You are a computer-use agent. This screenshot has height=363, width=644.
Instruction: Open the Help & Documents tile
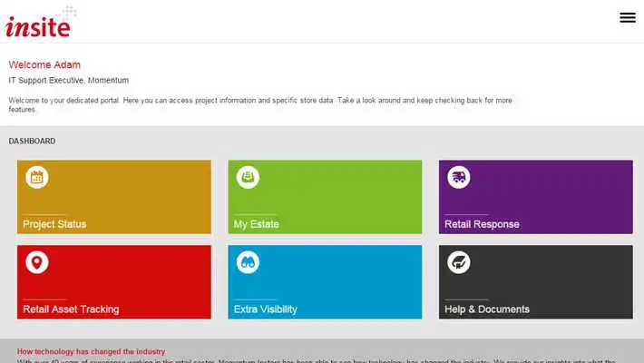(x=535, y=282)
